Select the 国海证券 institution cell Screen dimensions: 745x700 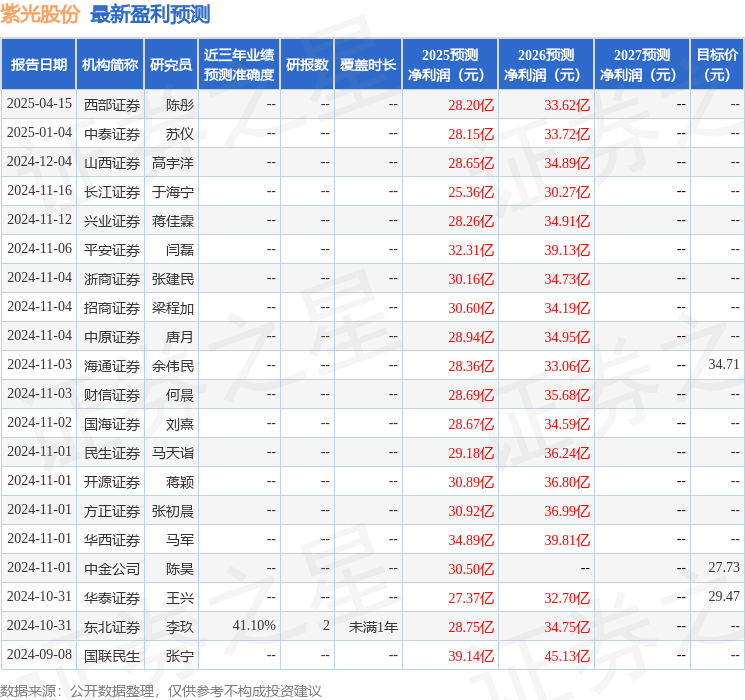pos(112,424)
